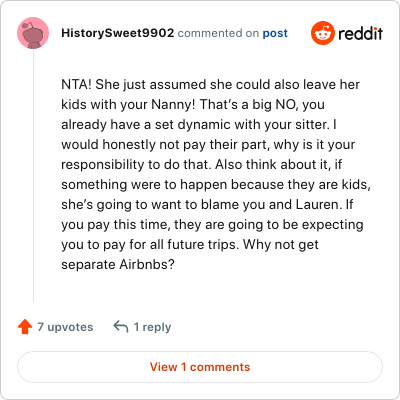Follow the blue "post" link
The image size is (400, 400).
275,33
